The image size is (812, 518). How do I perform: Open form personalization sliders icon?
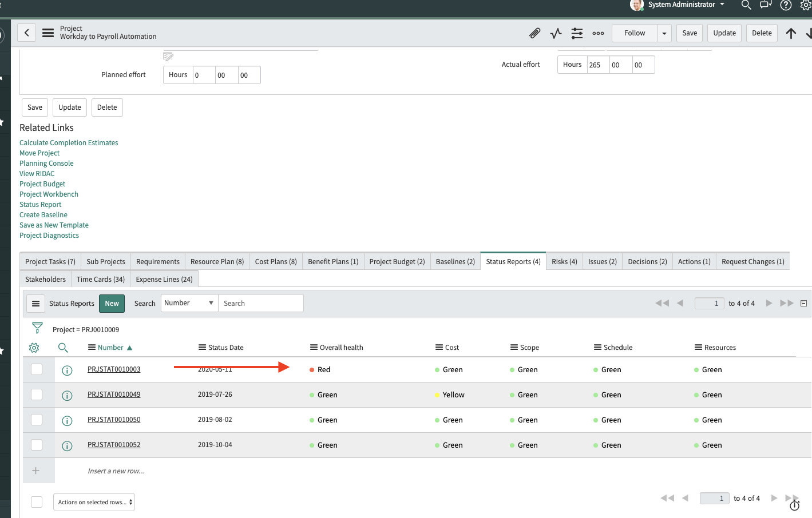[x=577, y=33]
